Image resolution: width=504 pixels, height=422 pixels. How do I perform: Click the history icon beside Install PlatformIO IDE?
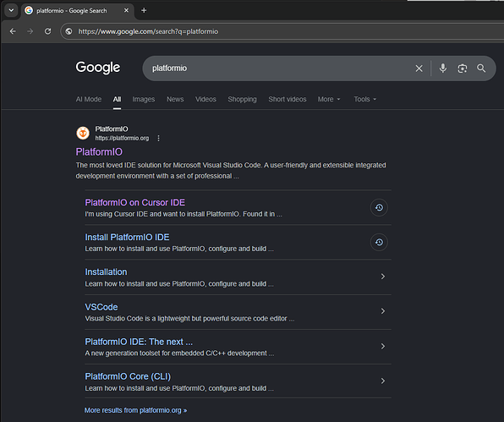point(379,243)
